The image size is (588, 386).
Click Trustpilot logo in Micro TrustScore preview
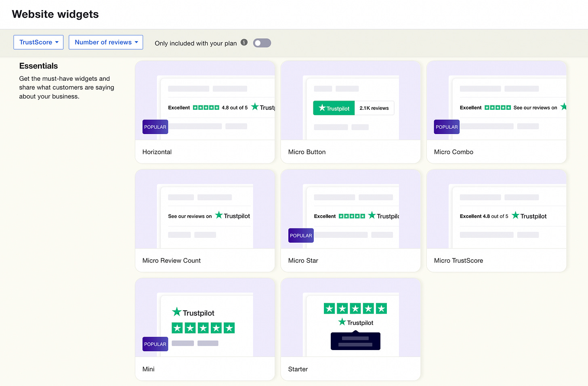click(529, 216)
